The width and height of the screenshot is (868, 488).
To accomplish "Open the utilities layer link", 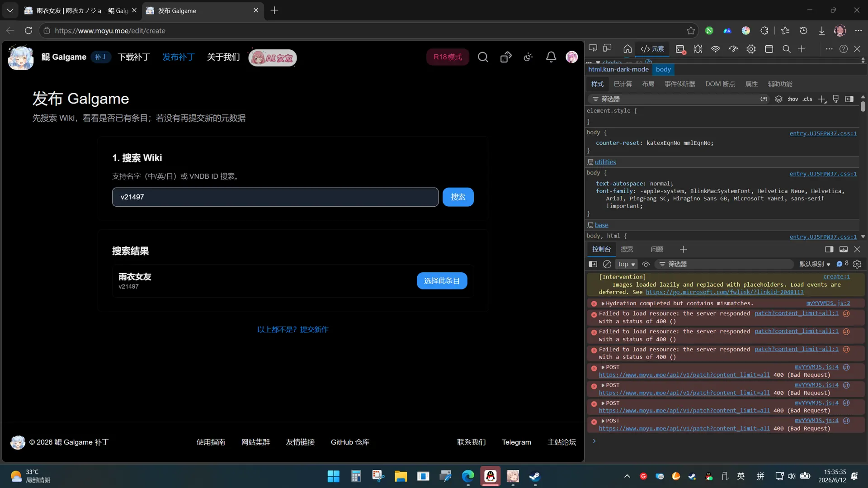I will [x=605, y=162].
